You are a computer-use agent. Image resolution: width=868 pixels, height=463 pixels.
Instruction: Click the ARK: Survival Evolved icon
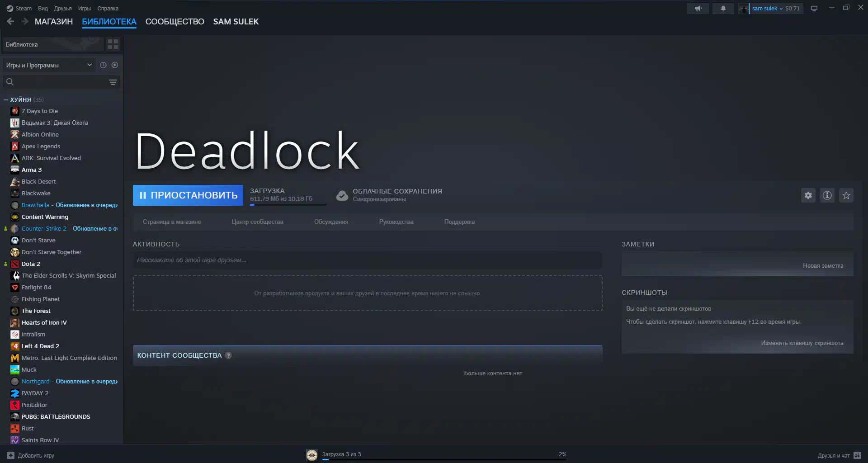(15, 158)
